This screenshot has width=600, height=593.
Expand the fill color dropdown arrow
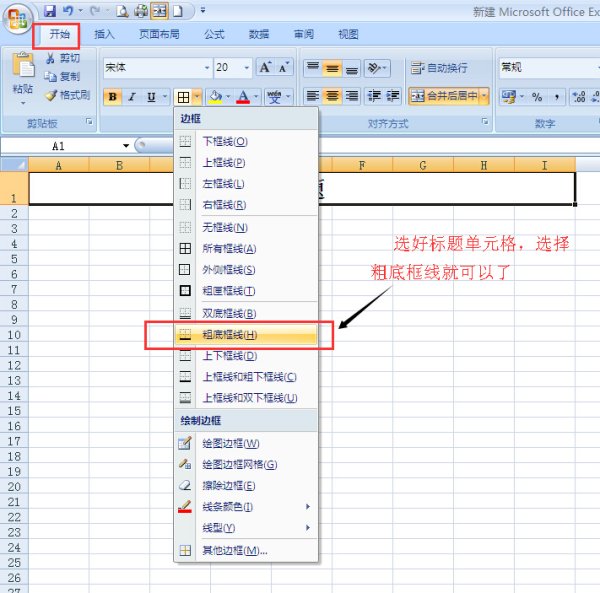tap(228, 97)
